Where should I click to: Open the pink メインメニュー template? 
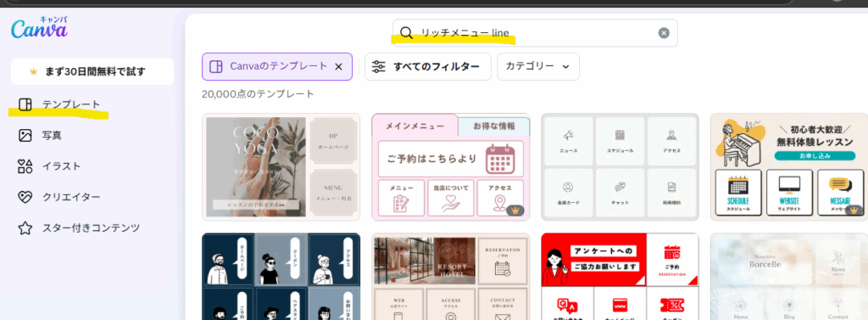click(451, 167)
